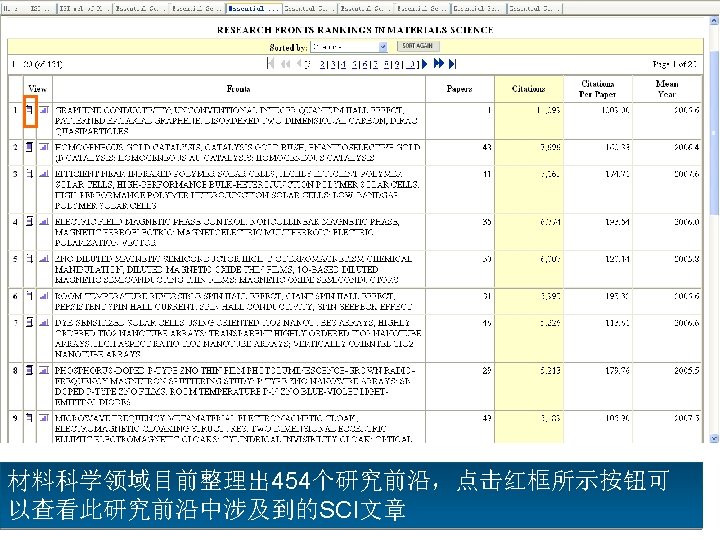Image resolution: width=720 pixels, height=540 pixels.
Task: Click the Page 1 of 23 indicator
Action: click(675, 64)
